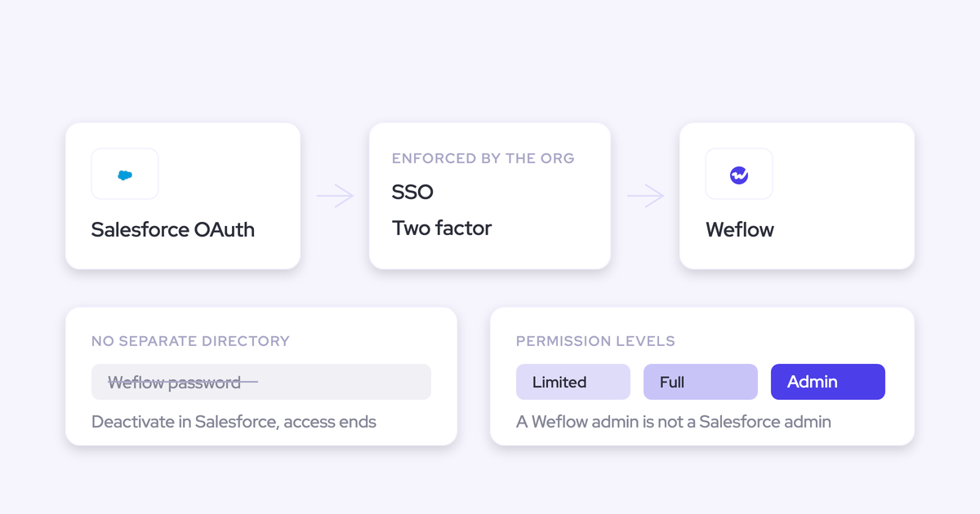Click the arrow pointing to Weflow card
Viewport: 980px width, 514px height.
click(645, 196)
